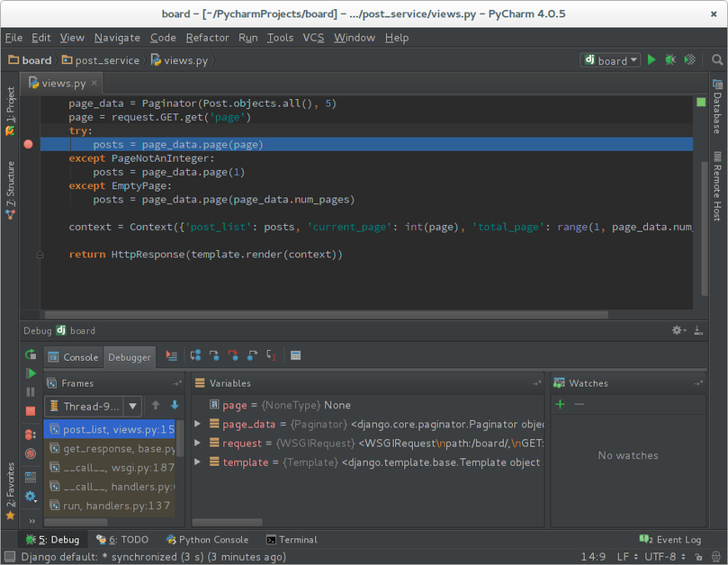Stop the debug session red square
Image resolution: width=728 pixels, height=565 pixels.
31,411
